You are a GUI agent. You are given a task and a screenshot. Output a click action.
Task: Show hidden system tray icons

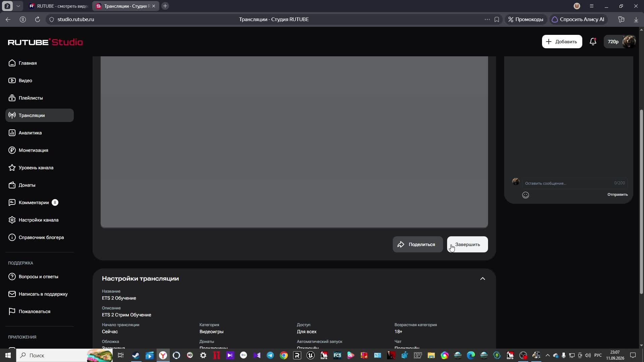[548, 355]
